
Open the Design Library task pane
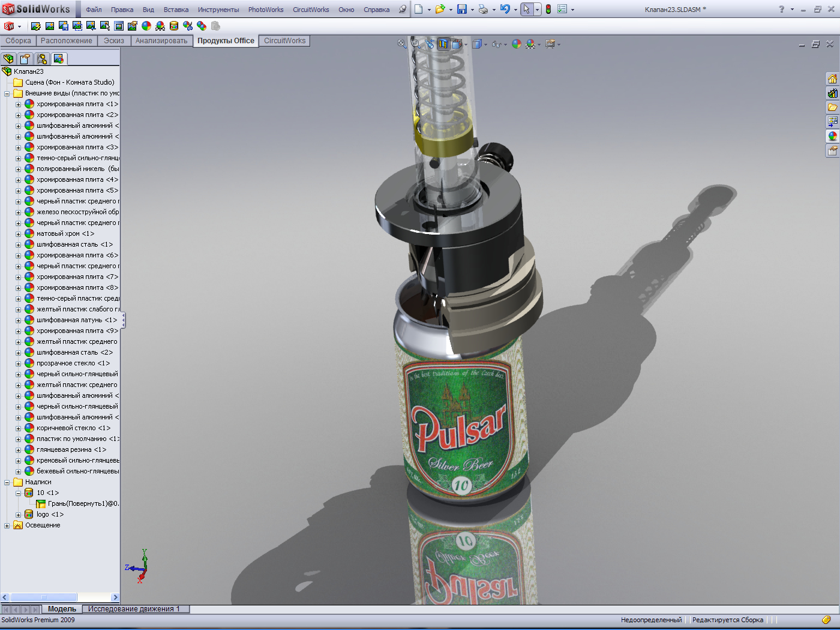coord(833,93)
